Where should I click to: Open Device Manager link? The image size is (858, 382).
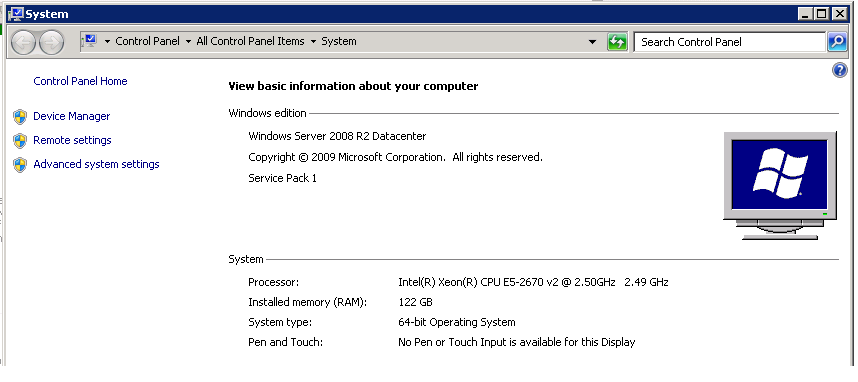pos(72,116)
